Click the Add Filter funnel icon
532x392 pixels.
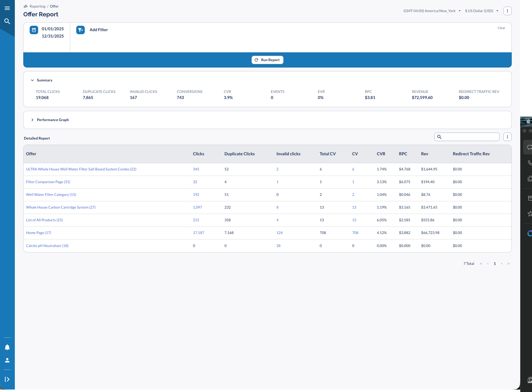pos(80,30)
